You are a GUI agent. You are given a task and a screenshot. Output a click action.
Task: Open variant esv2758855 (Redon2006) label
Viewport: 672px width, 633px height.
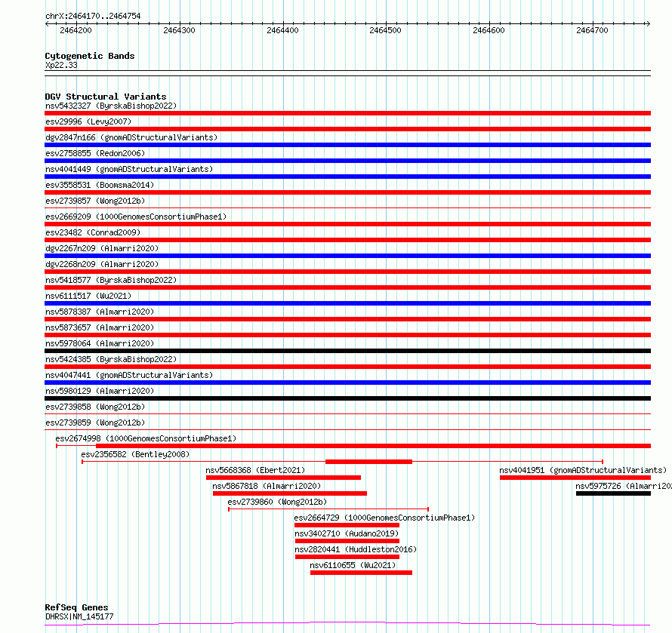point(95,153)
